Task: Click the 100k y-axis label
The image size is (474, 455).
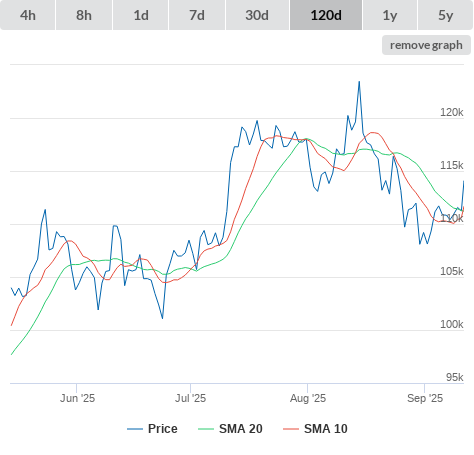Action: point(452,324)
